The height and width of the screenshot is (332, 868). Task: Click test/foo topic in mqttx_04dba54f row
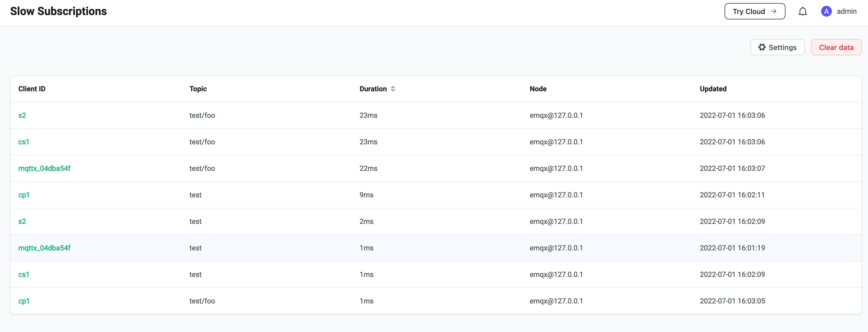click(202, 168)
